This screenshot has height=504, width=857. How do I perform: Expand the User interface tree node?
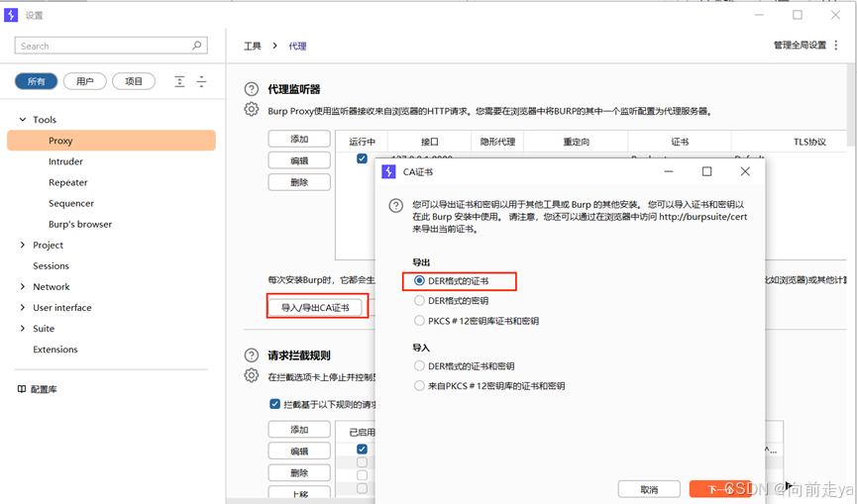pos(23,307)
